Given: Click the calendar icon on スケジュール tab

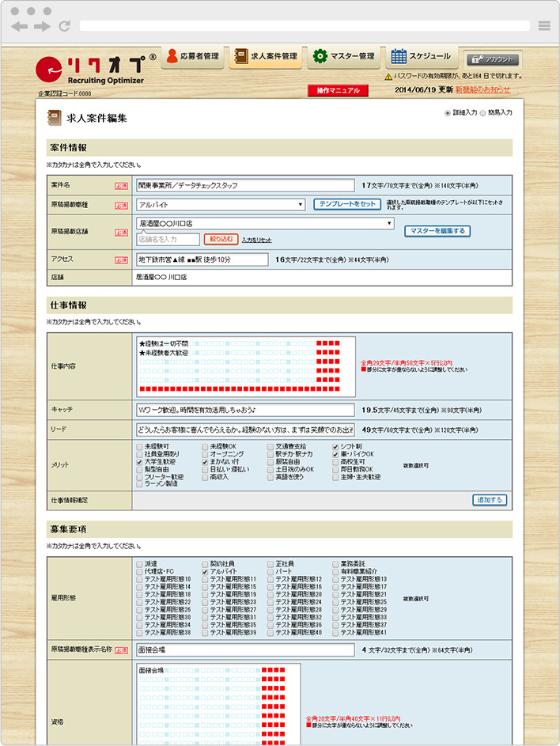Looking at the screenshot, I should pos(399,56).
